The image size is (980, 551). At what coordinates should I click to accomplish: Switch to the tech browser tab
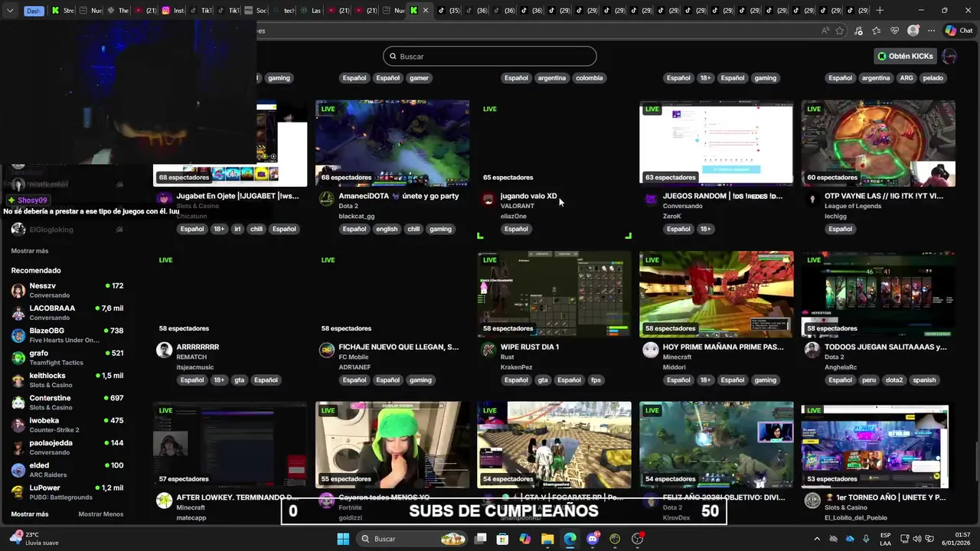coord(283,11)
